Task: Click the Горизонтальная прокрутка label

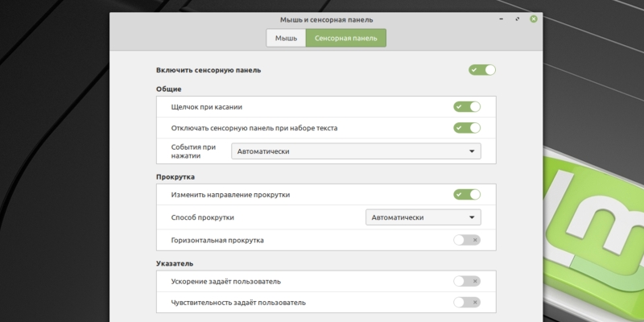Action: pyautogui.click(x=217, y=240)
